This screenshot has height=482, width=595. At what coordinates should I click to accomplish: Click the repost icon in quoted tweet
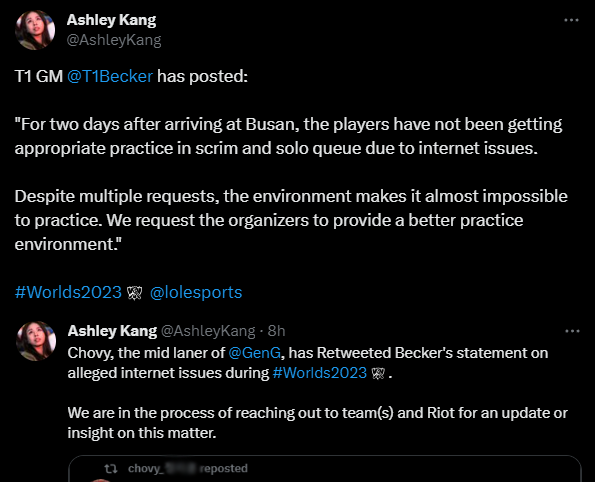pos(111,469)
